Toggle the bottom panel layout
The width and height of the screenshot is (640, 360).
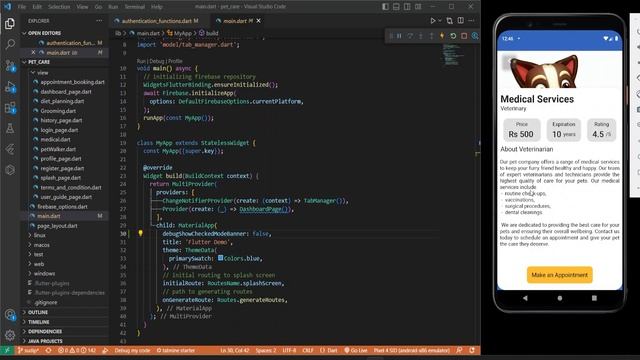tap(396, 7)
